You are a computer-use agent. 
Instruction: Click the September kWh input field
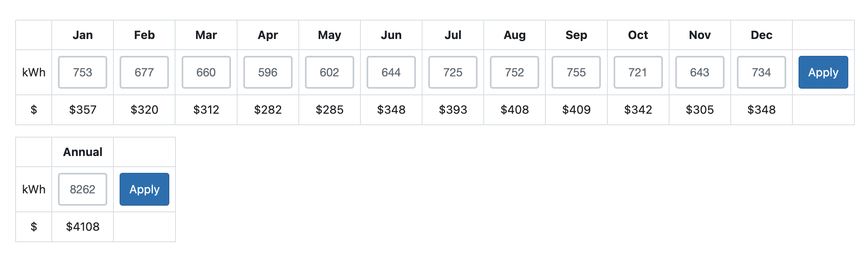tap(576, 72)
